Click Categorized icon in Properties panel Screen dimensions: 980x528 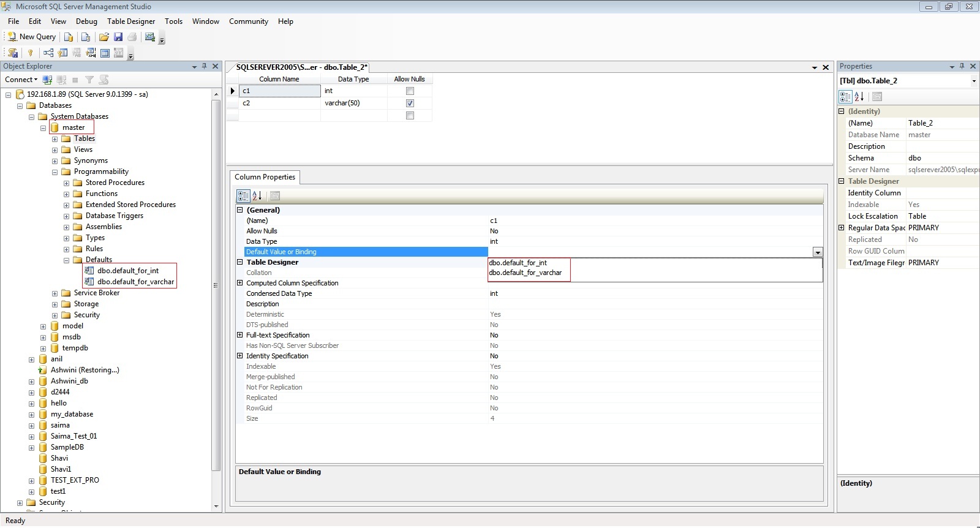pos(845,97)
